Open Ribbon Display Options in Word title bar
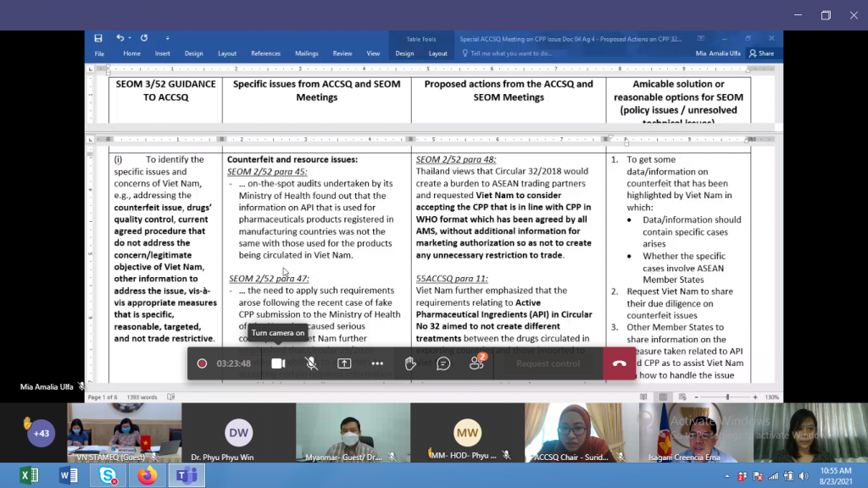The height and width of the screenshot is (488, 868). tap(701, 38)
